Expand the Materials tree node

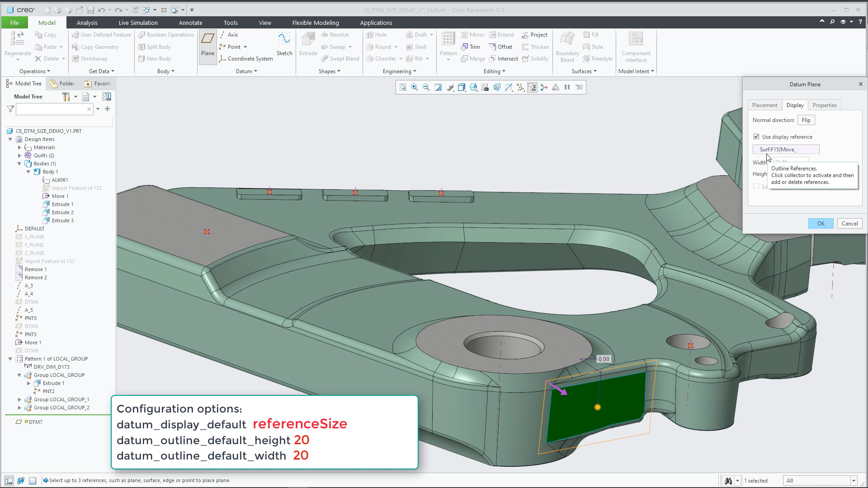tap(19, 147)
